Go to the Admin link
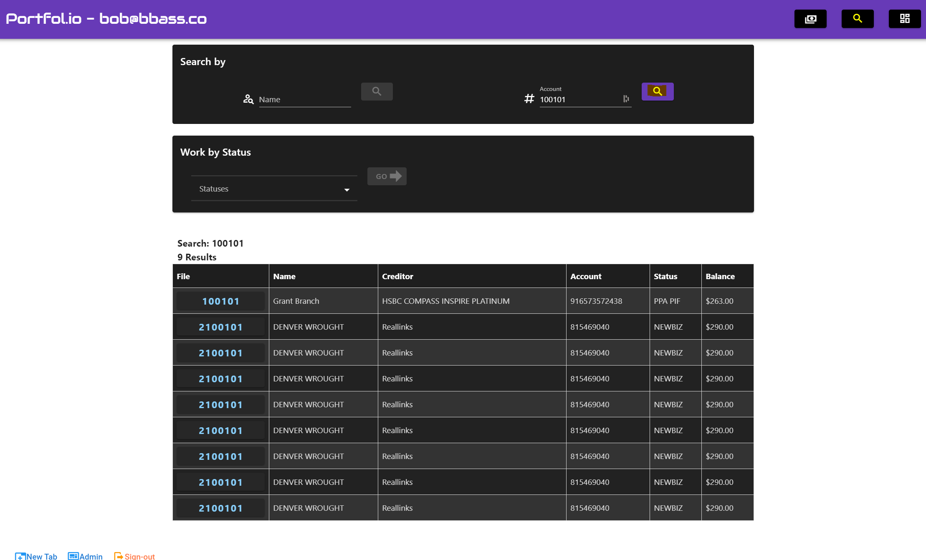Screen dimensions: 926x560 pos(85,556)
